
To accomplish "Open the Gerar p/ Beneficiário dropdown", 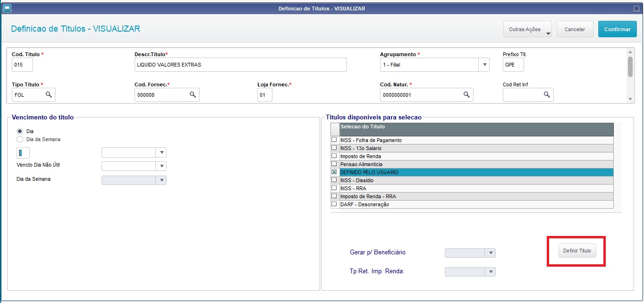I will click(491, 253).
